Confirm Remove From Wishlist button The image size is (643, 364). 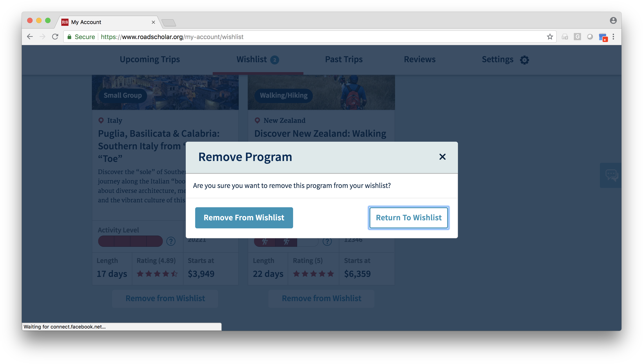(x=244, y=218)
